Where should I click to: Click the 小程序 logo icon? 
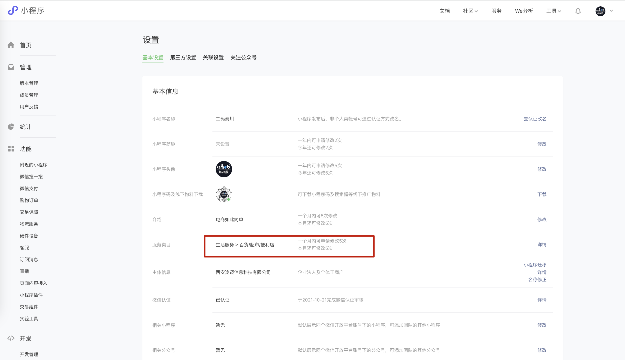[x=13, y=10]
